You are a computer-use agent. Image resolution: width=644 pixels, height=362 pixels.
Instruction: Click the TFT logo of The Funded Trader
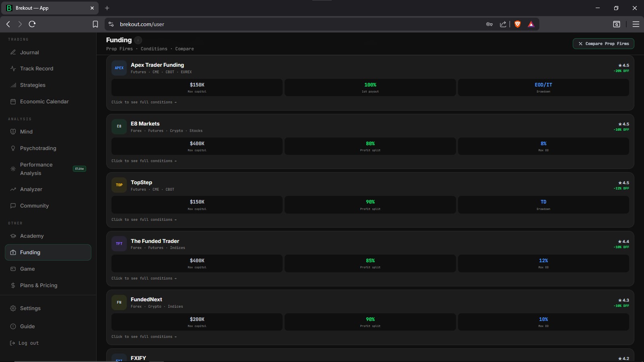click(119, 244)
